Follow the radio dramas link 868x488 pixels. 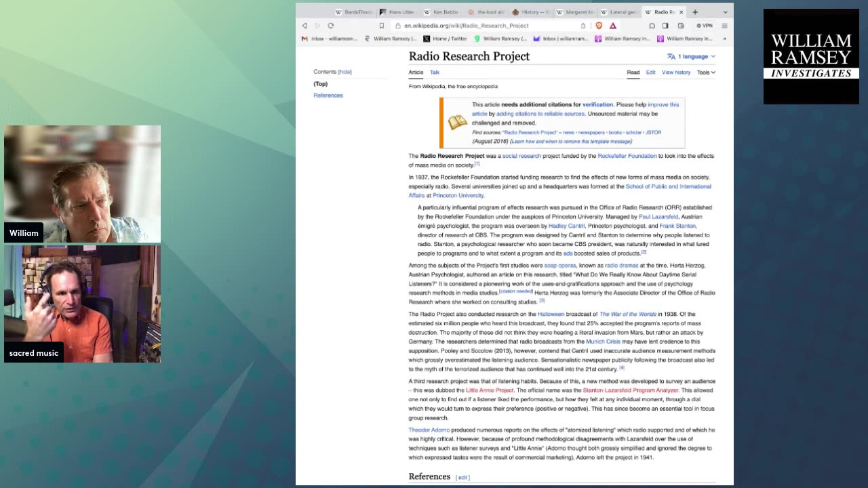(621, 266)
